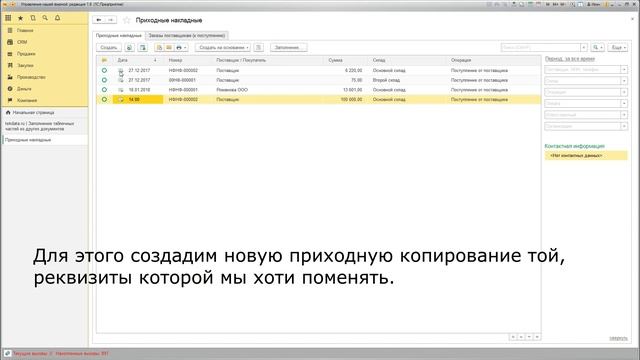This screenshot has height=360, width=640.
Task: Open the find magnifier dropdown button
Action: (x=598, y=47)
